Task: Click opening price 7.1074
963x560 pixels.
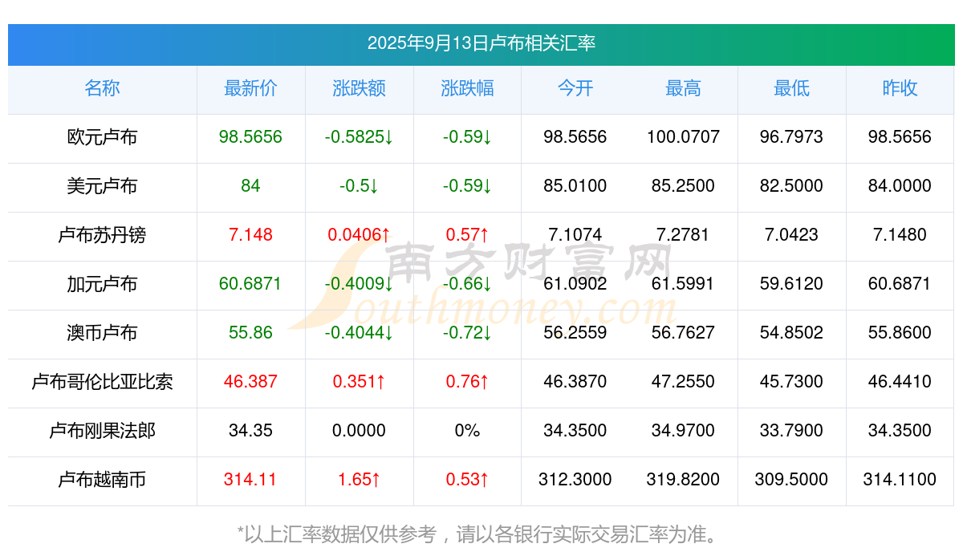Action: (x=575, y=235)
